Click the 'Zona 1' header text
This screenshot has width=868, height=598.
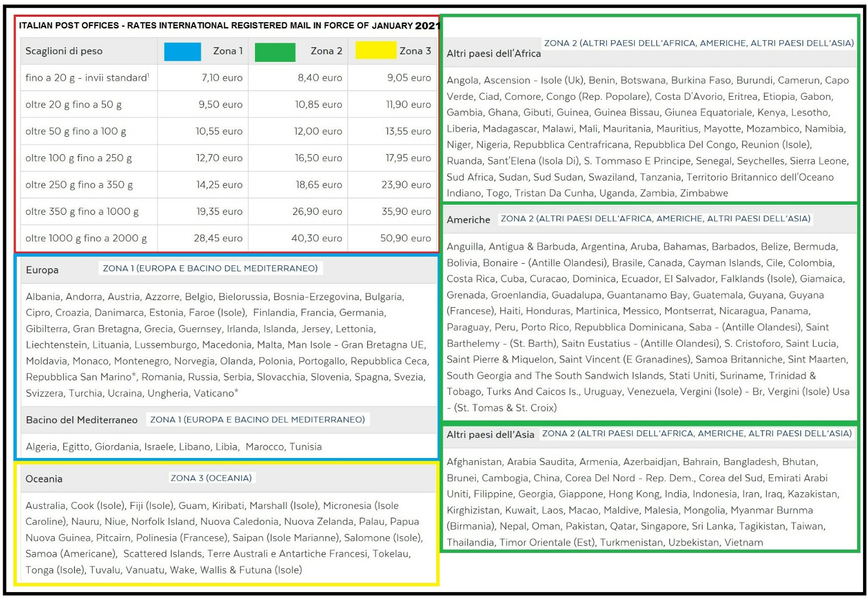(228, 51)
